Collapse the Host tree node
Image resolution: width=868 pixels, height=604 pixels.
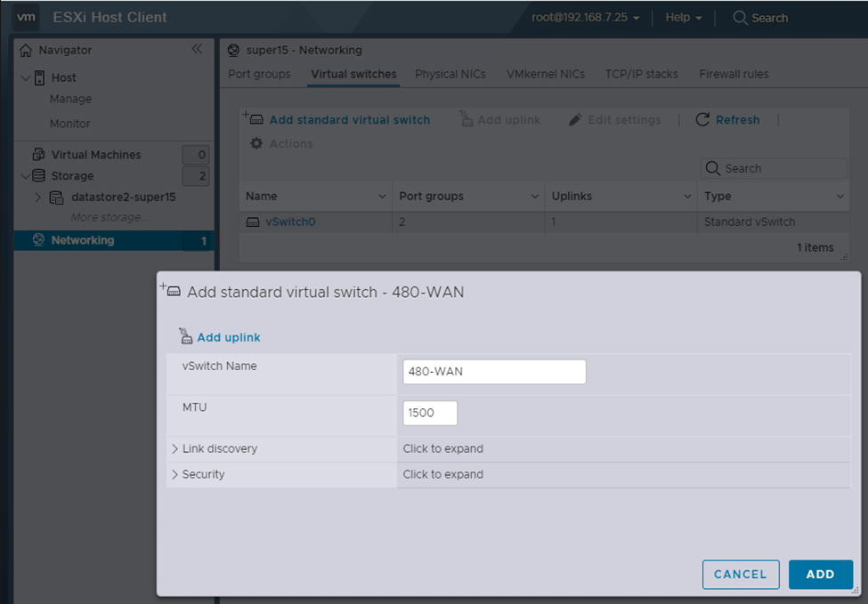pos(25,78)
